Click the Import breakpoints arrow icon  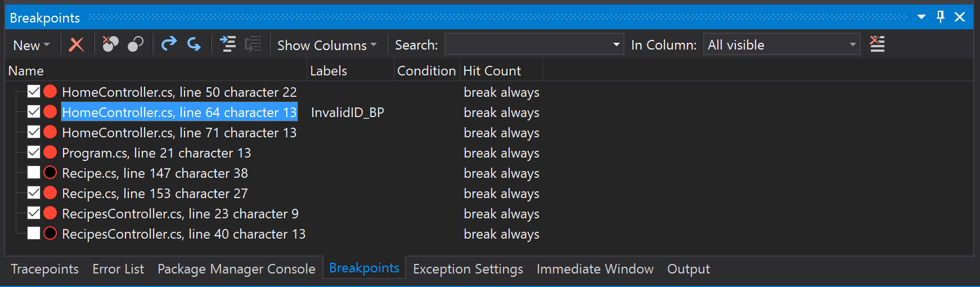pos(194,44)
